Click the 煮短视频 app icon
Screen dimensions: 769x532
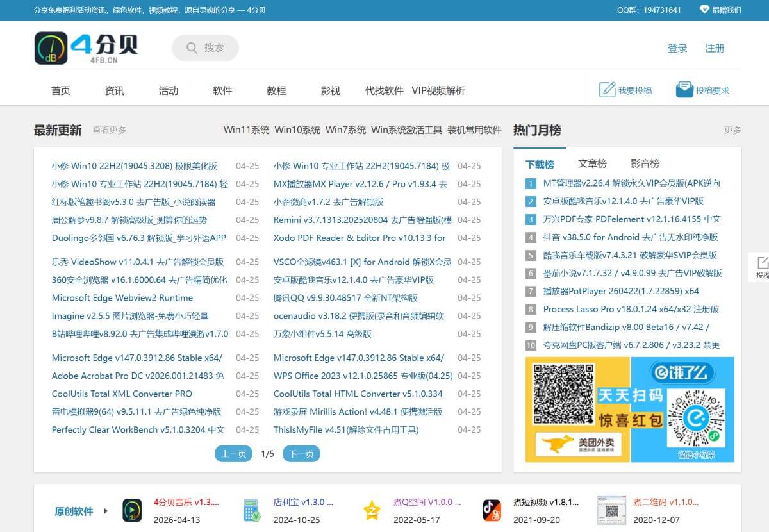point(492,510)
